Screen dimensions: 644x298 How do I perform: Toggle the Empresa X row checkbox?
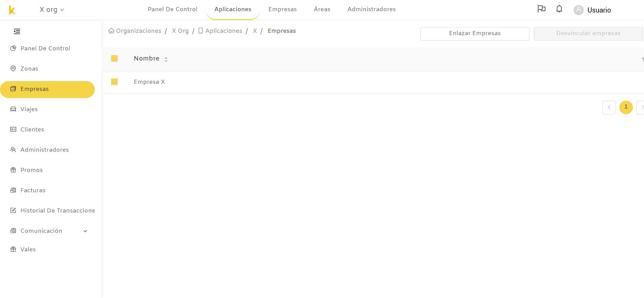coord(114,82)
